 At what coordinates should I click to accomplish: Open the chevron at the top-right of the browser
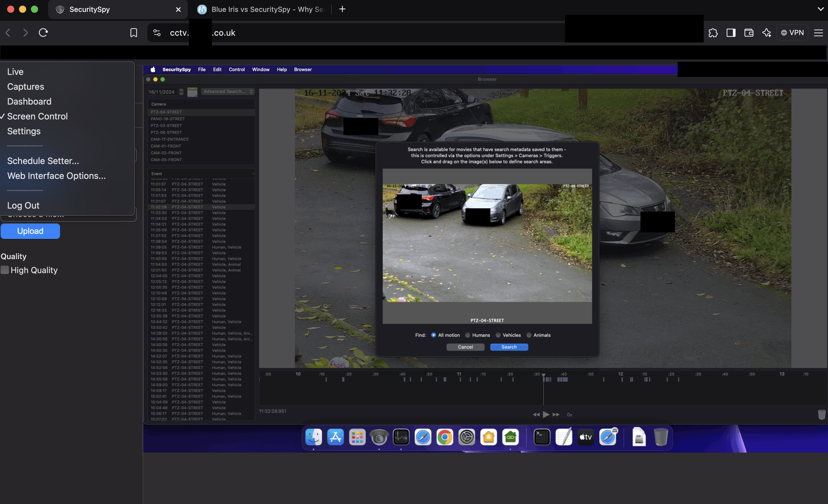click(821, 9)
